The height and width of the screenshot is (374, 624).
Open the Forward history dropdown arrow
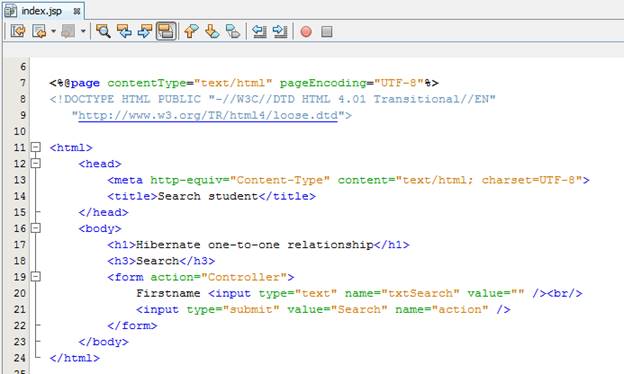tap(83, 31)
